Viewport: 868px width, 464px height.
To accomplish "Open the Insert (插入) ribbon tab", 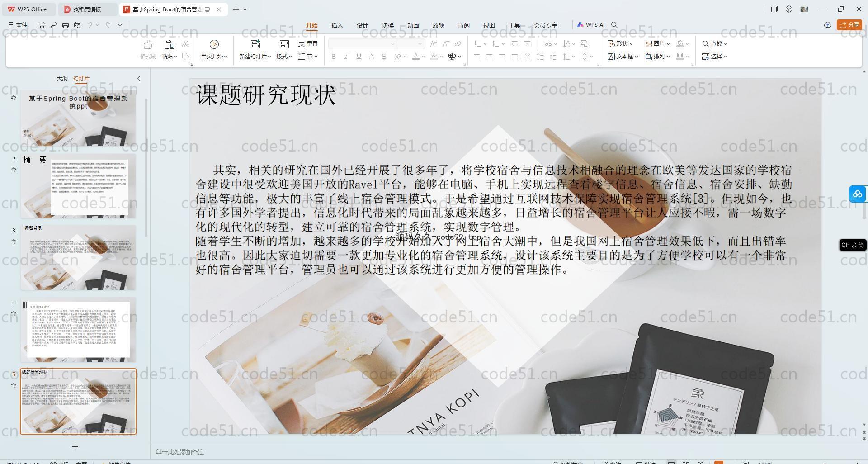I will click(337, 25).
